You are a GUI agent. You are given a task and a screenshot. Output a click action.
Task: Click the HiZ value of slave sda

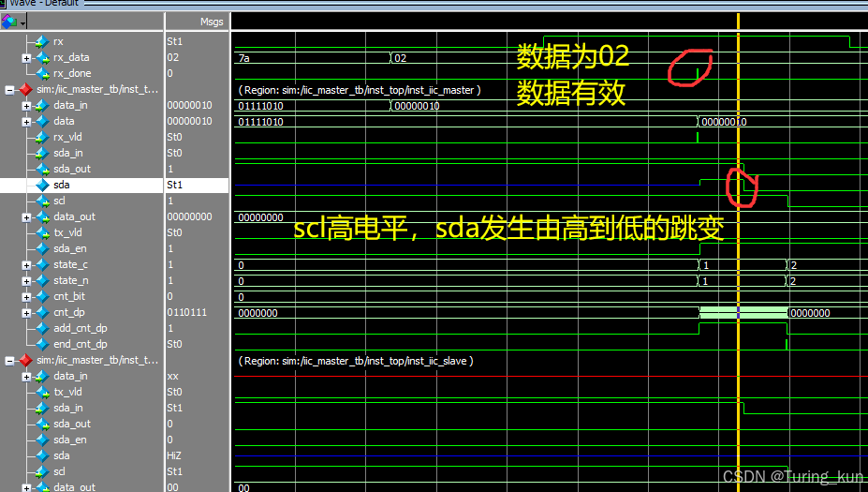pos(174,456)
